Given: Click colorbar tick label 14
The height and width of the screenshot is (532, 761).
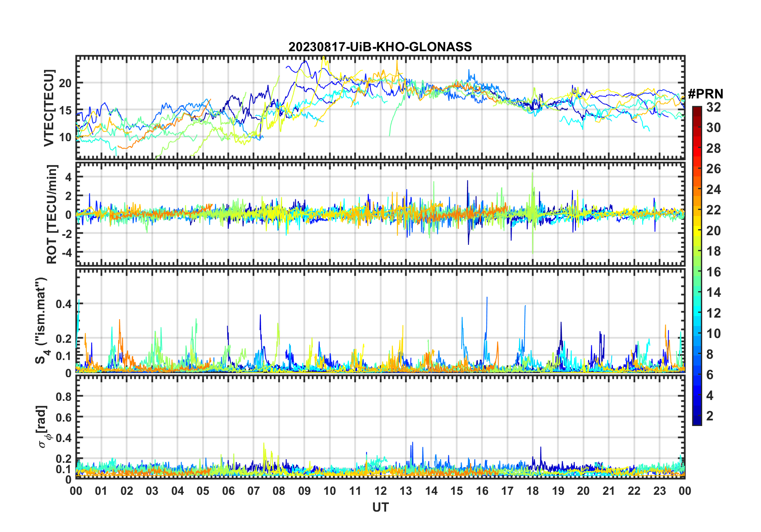Looking at the screenshot, I should coord(713,292).
